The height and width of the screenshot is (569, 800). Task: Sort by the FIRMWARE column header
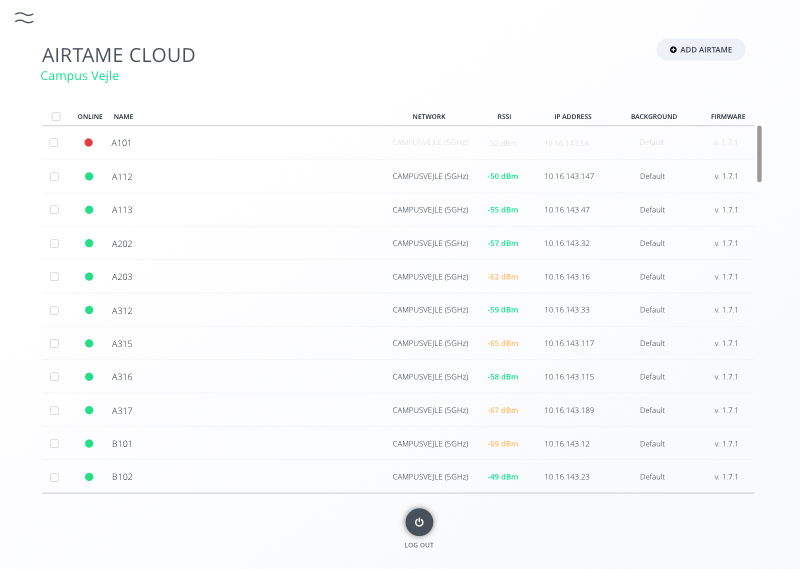728,116
